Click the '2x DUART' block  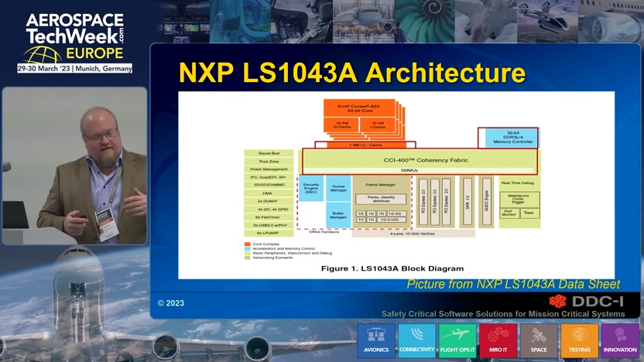click(269, 201)
